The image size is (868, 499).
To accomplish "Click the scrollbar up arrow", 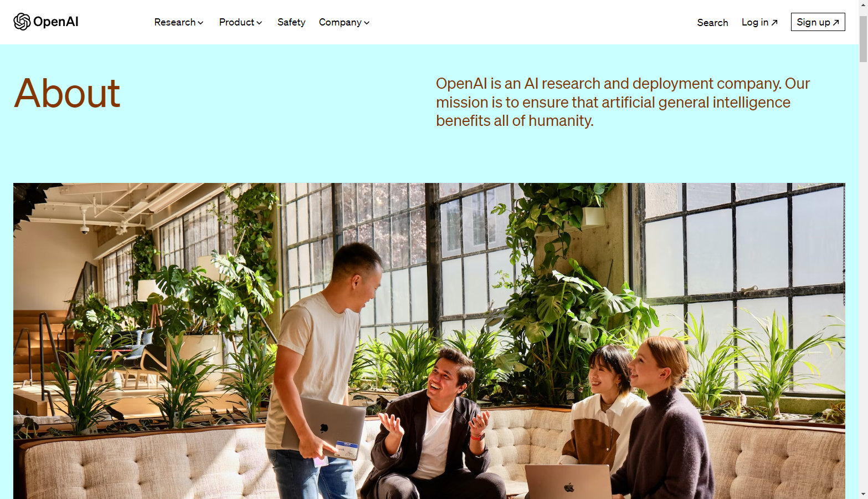I will coord(863,4).
